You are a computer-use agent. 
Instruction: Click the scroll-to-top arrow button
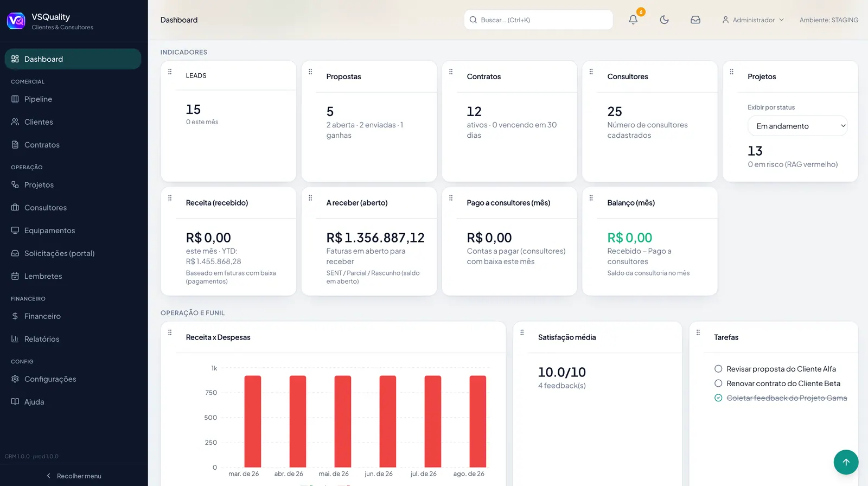[846, 462]
